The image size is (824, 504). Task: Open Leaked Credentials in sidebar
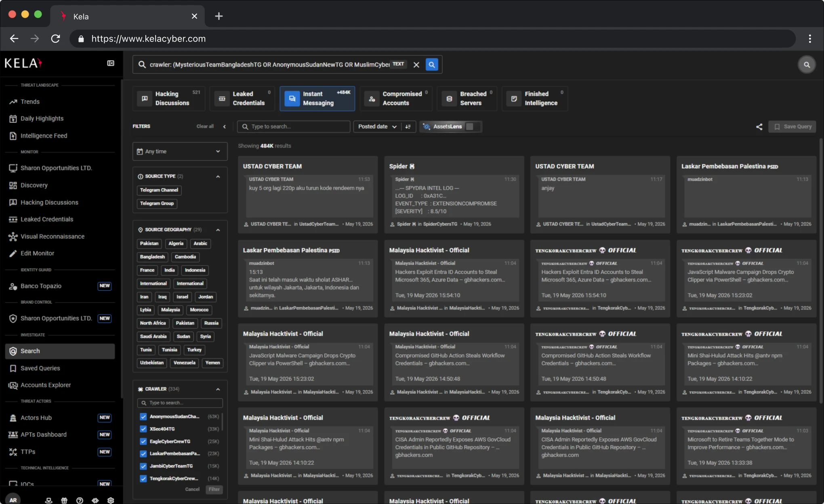[47, 220]
